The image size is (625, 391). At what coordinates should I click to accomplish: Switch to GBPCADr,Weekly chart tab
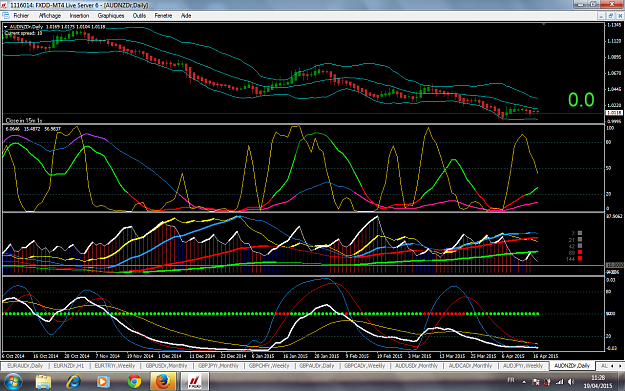click(364, 365)
